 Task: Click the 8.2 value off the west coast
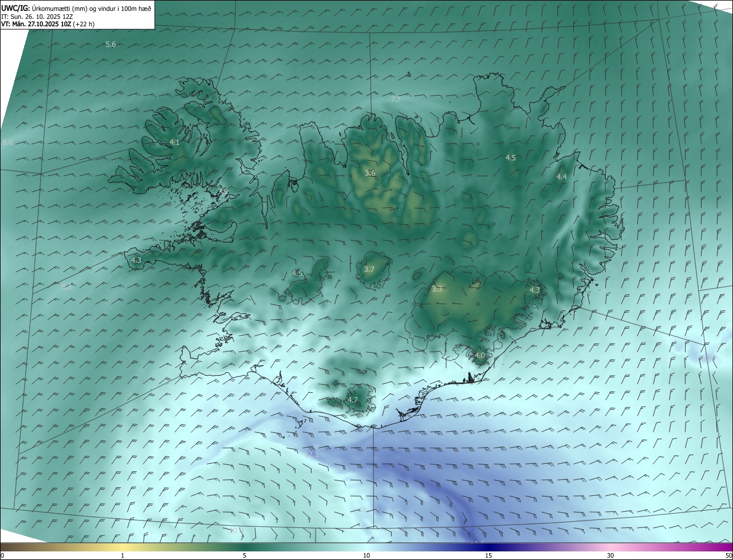(x=66, y=287)
